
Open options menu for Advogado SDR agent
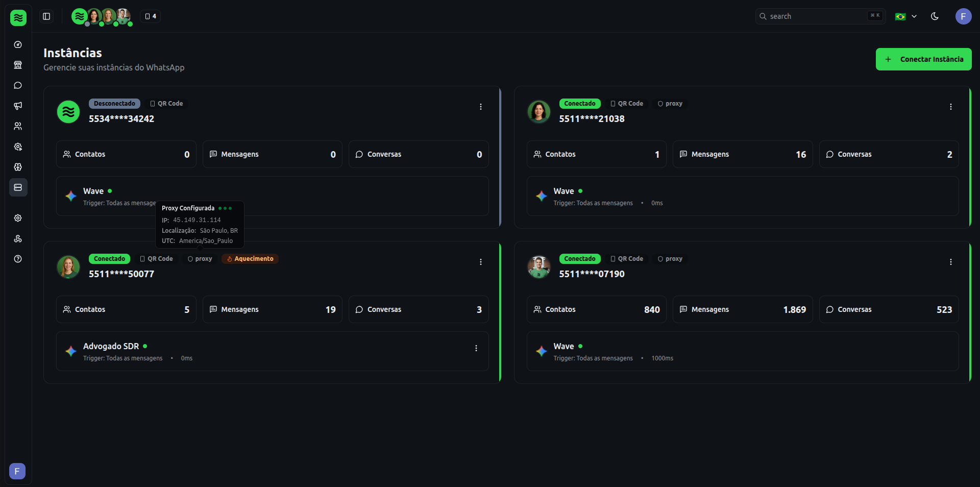click(x=476, y=348)
